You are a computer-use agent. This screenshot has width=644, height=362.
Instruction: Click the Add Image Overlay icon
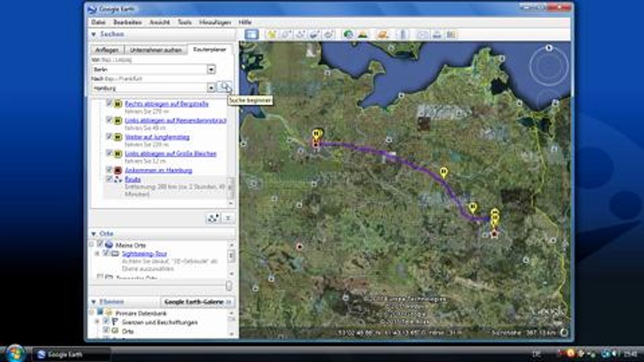coord(314,34)
